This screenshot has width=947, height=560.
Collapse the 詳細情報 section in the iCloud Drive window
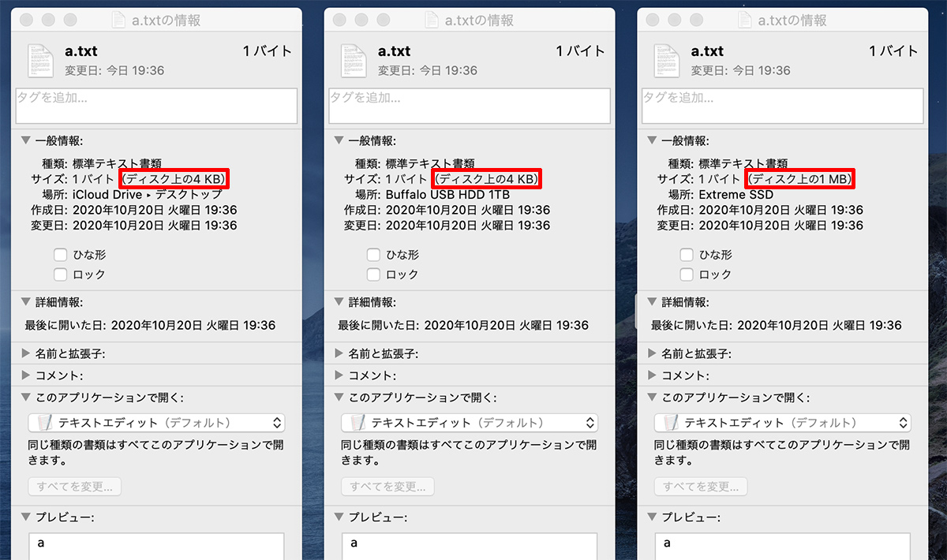click(26, 302)
